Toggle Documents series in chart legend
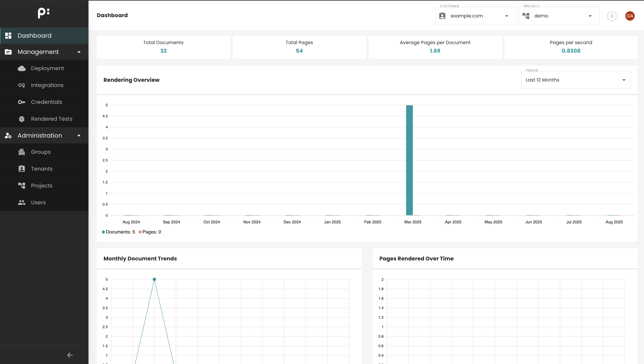Viewport: 644px width, 364px height. coord(119,232)
